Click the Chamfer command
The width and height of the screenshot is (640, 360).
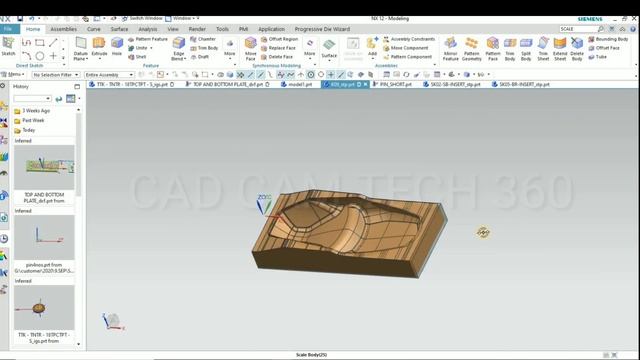[x=203, y=39]
